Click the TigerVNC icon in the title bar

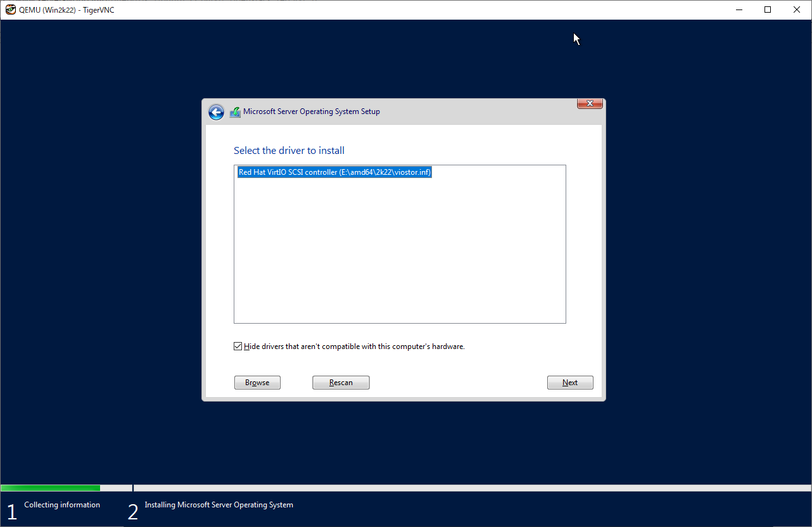tap(10, 10)
